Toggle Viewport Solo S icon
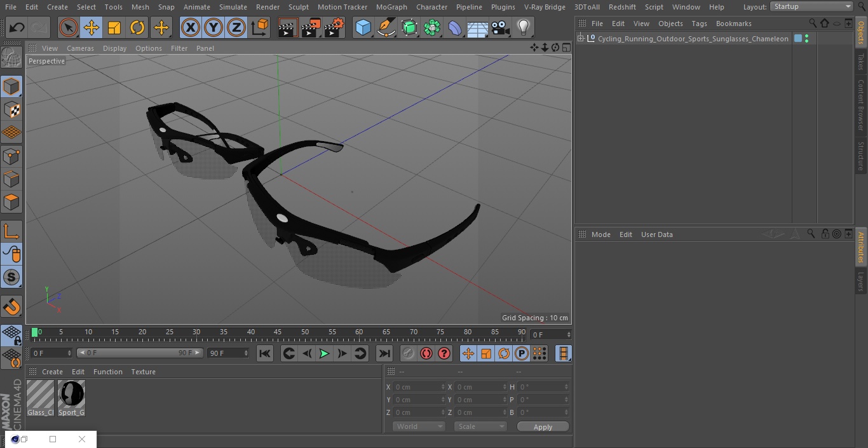The height and width of the screenshot is (448, 868). (x=11, y=278)
